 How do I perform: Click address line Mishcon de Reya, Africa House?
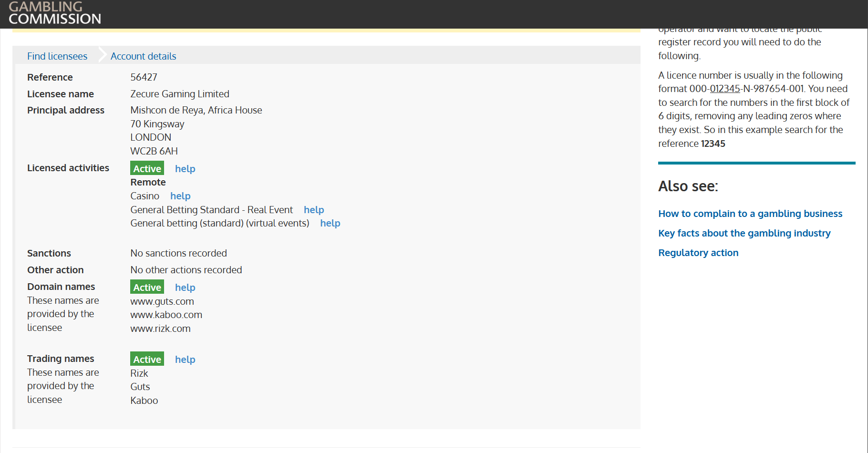tap(196, 110)
